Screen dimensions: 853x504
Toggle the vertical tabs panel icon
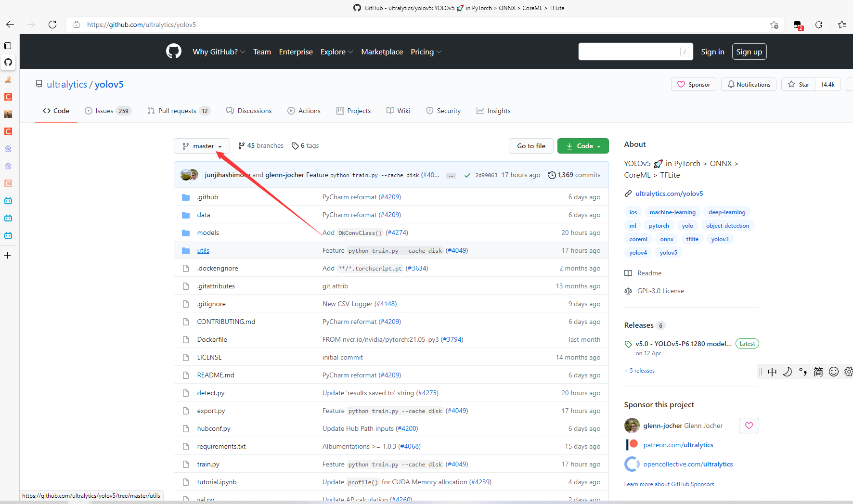point(8,46)
